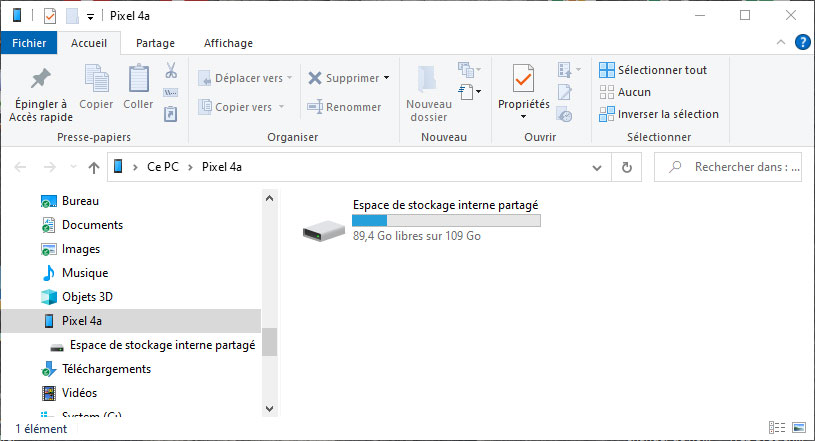The image size is (815, 441).
Task: Expand the chevron after Ce PC in path
Action: tap(190, 167)
